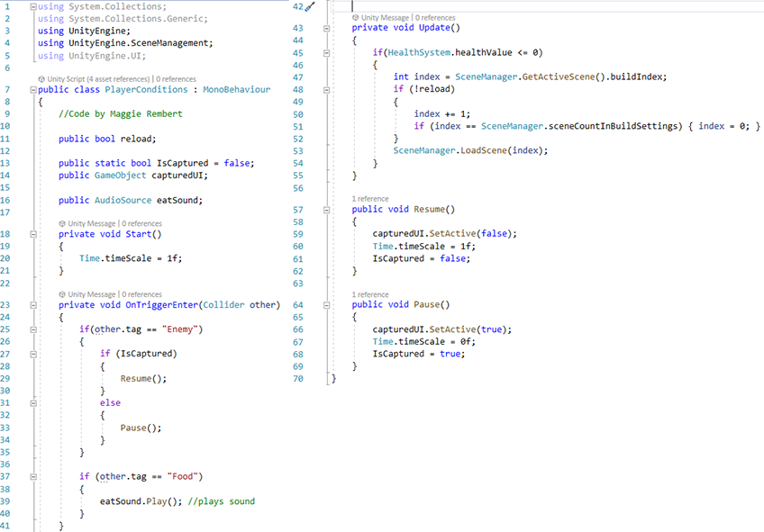Collapse the if (IsCaptured) block at line 27
This screenshot has height=532, width=764.
pyautogui.click(x=33, y=355)
